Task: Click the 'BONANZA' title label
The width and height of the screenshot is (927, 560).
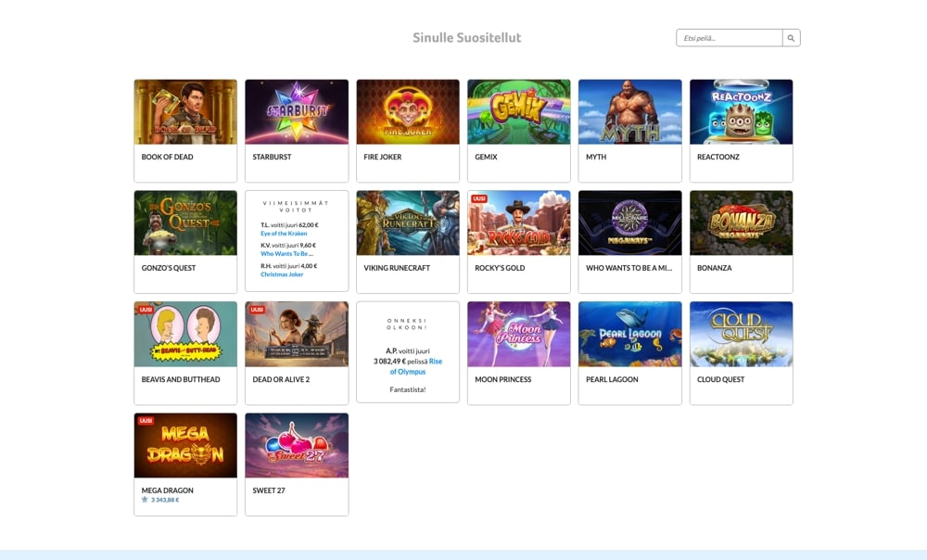Action: 714,268
